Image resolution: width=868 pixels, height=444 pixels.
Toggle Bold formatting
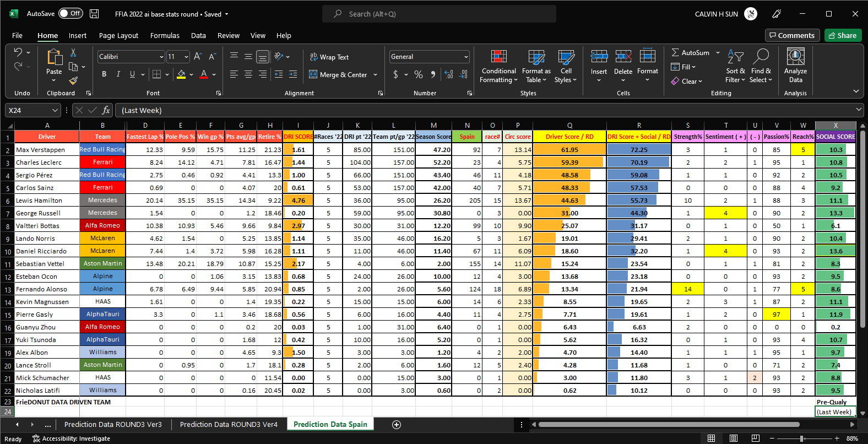coord(104,74)
